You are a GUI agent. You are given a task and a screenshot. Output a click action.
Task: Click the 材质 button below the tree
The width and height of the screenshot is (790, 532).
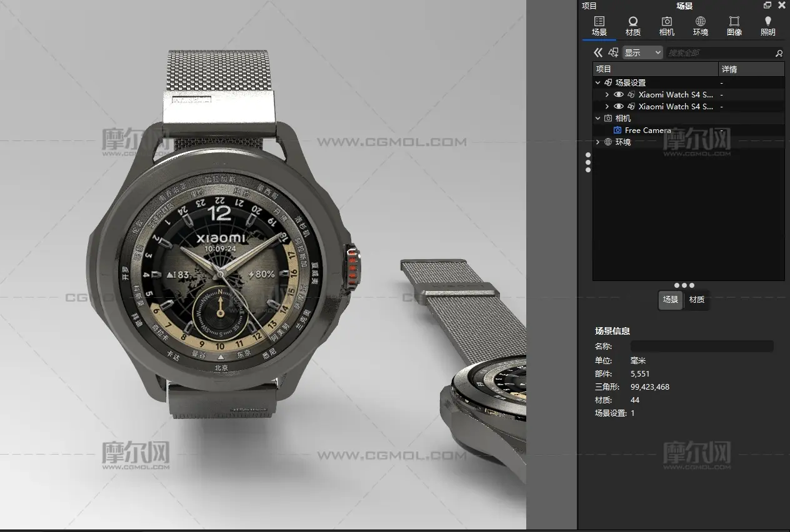(697, 300)
